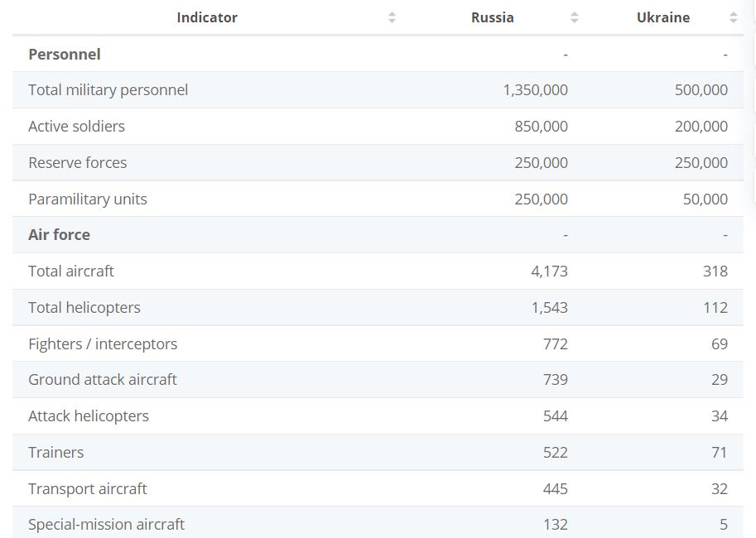Click Russia's attack helicopters value 544
This screenshot has width=756, height=538.
[x=555, y=416]
